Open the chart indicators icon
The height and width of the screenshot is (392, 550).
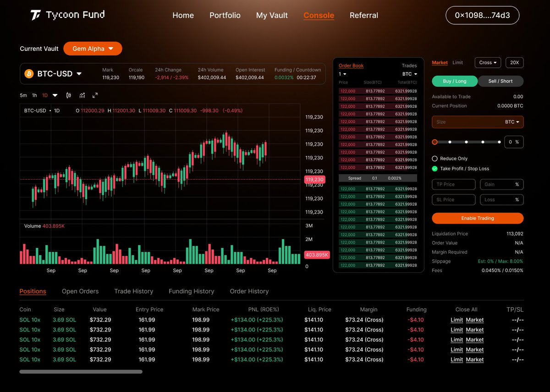pos(82,95)
